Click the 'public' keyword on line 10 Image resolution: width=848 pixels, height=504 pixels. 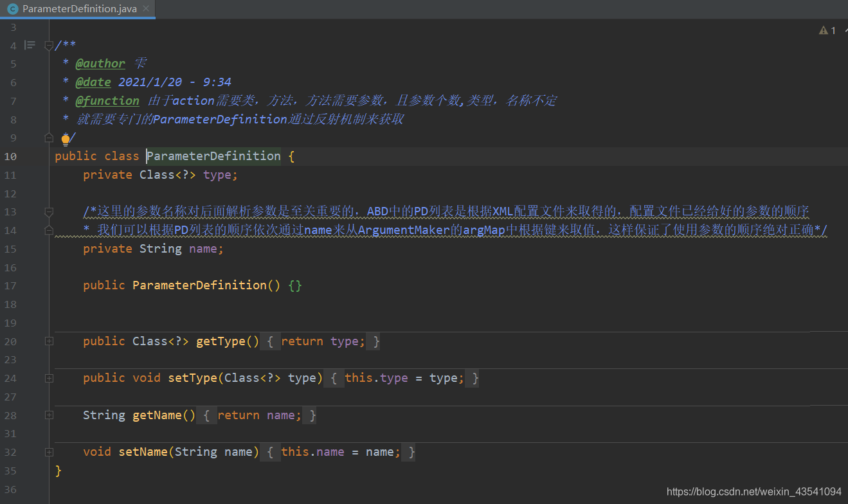(76, 156)
